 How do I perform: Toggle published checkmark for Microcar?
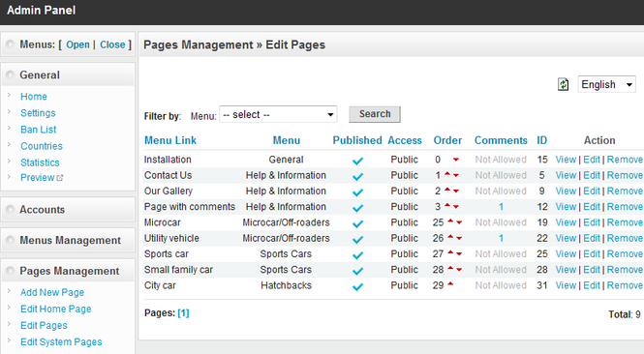pyautogui.click(x=357, y=223)
